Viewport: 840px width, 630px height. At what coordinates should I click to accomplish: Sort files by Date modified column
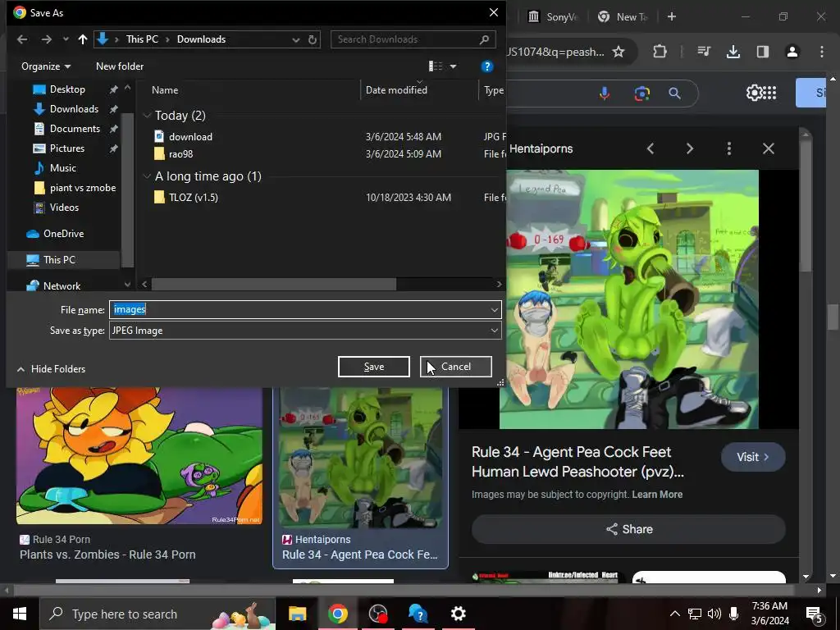(x=396, y=90)
